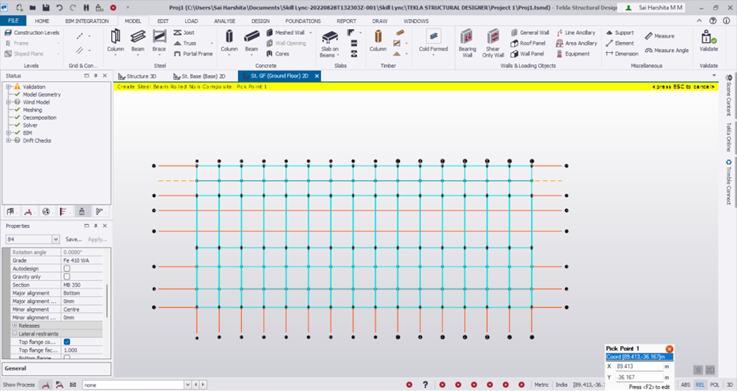Select the Steel Brace tool
Image resolution: width=737 pixels, height=391 pixels.
point(159,40)
